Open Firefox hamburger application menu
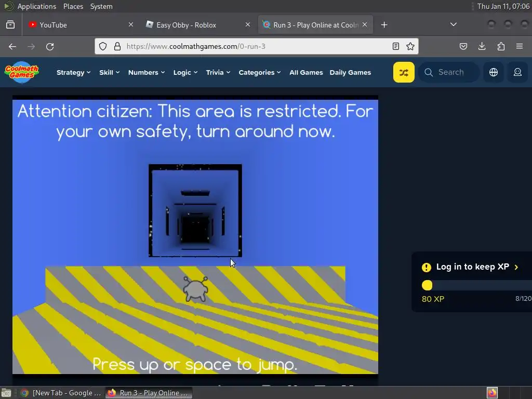Screen dimensions: 532x399 [x=520, y=46]
